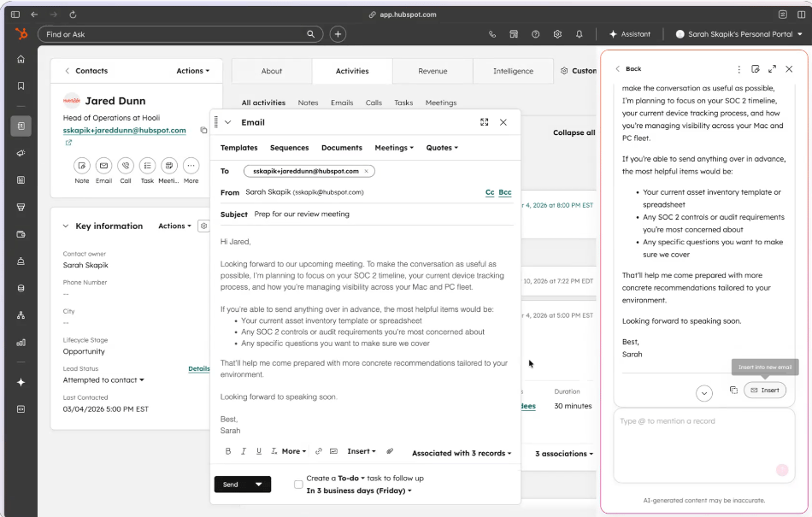Open the Marketing megaphone icon in sidebar
Screen dimensions: 812x517
(21, 153)
